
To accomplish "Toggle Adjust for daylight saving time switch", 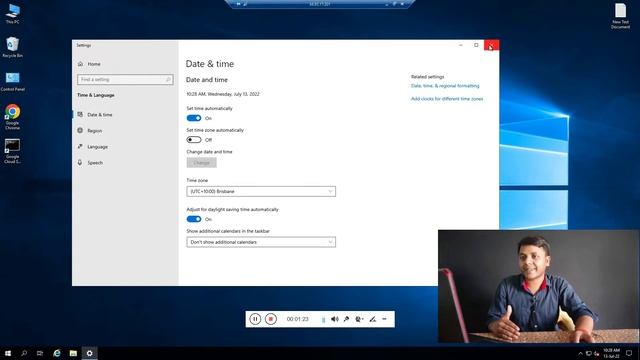I will (194, 219).
